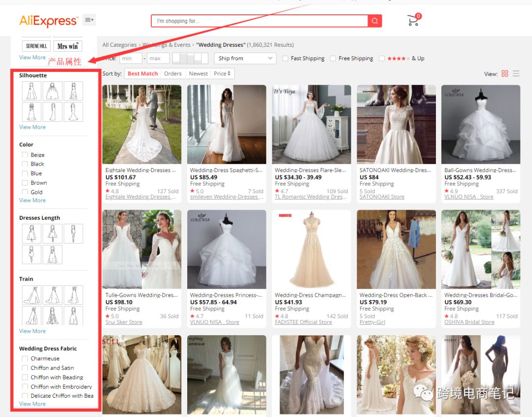Check the Charmeuse fabric option
This screenshot has width=532, height=417.
tap(25, 359)
